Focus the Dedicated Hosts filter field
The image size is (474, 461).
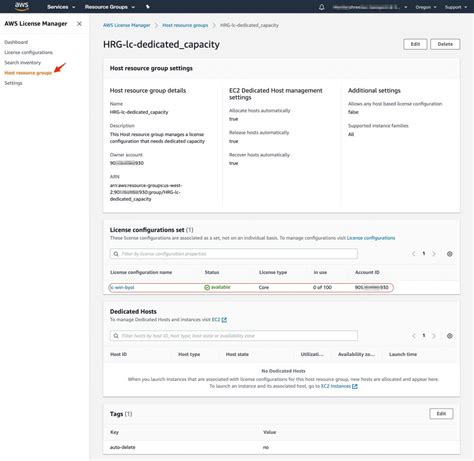234,336
